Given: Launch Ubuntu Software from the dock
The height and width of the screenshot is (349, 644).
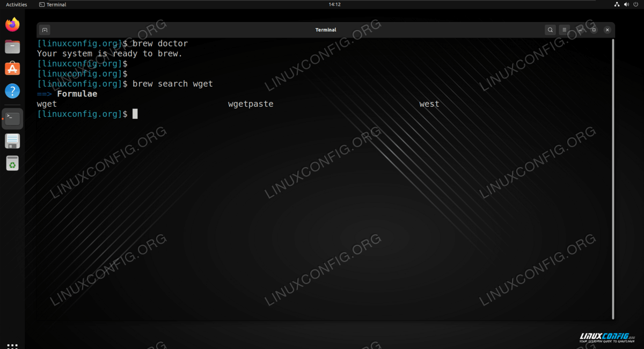Looking at the screenshot, I should [x=12, y=69].
